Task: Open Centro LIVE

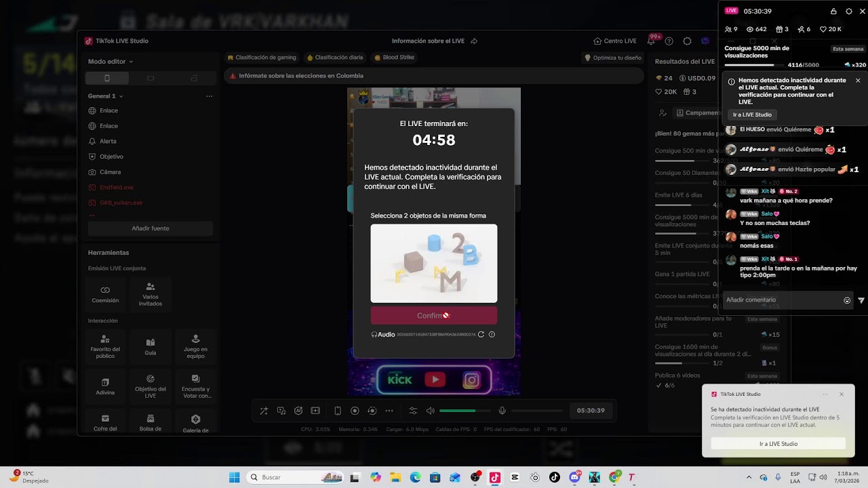Action: point(615,41)
